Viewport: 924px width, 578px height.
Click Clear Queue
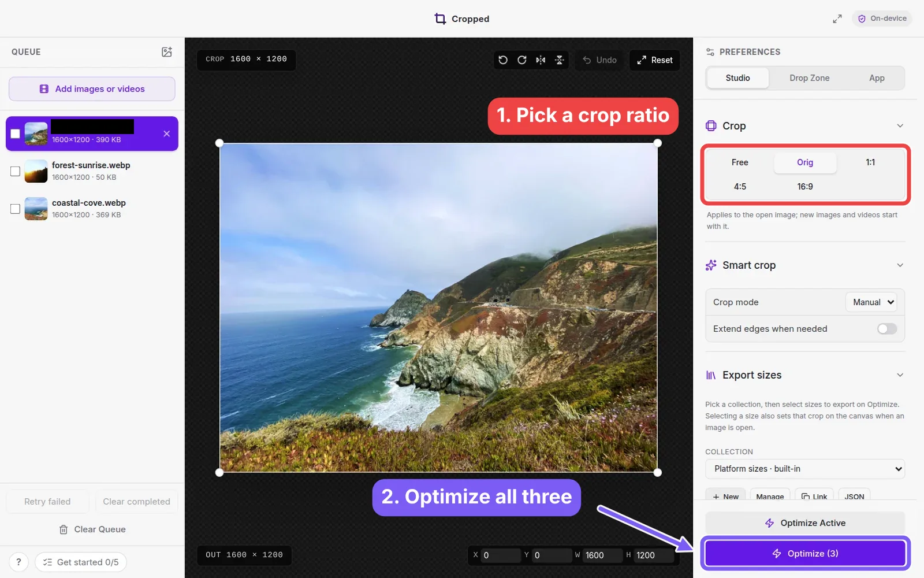(92, 529)
